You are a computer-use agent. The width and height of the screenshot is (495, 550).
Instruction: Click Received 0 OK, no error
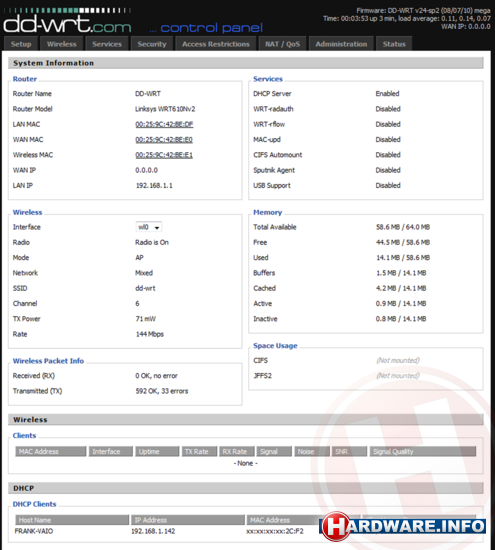[x=156, y=376]
